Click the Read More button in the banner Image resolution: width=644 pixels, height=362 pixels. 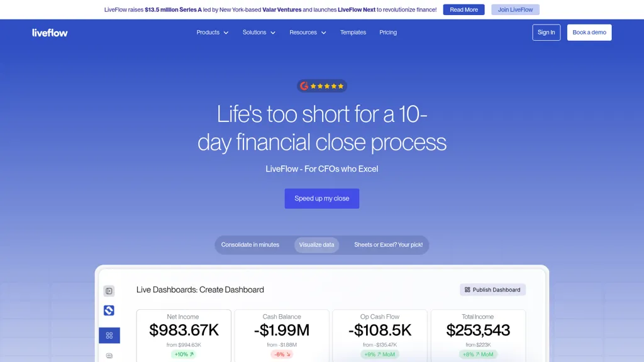click(464, 9)
